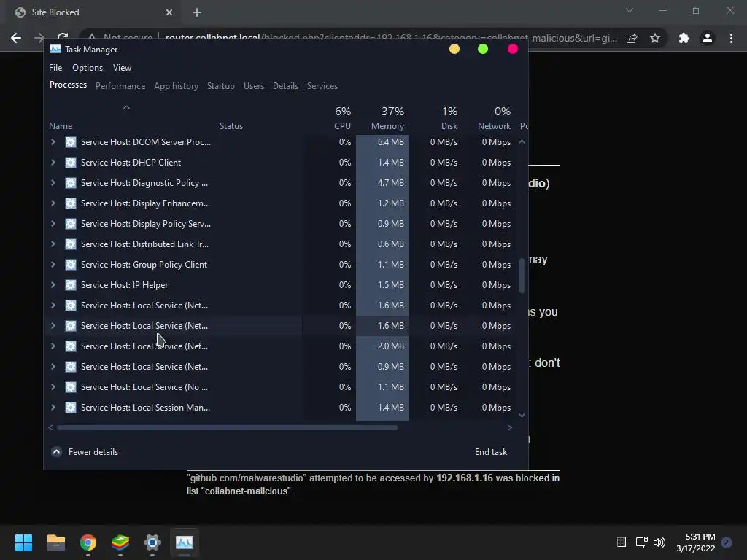Click the Chrome address bar URL
Screen dimensions: 747x560
[x=391, y=38]
